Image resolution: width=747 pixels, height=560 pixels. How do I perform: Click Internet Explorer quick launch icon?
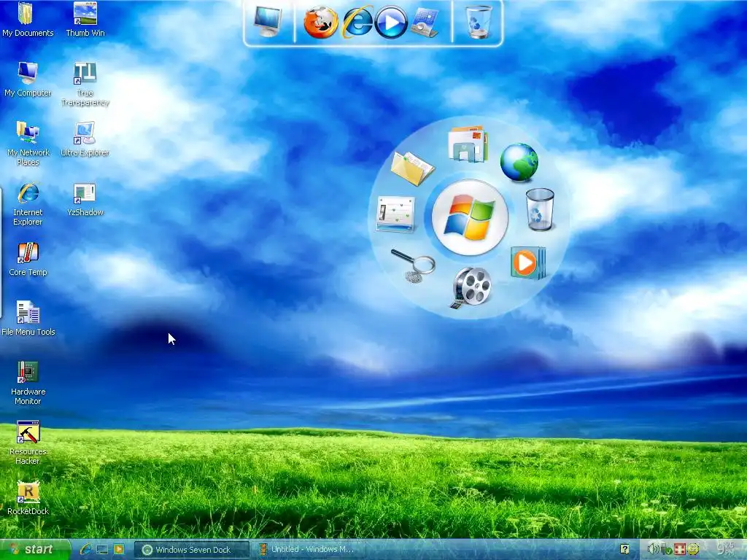tap(86, 550)
